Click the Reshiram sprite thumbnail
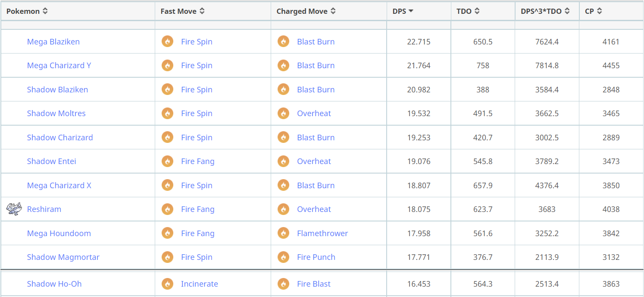 click(x=13, y=209)
